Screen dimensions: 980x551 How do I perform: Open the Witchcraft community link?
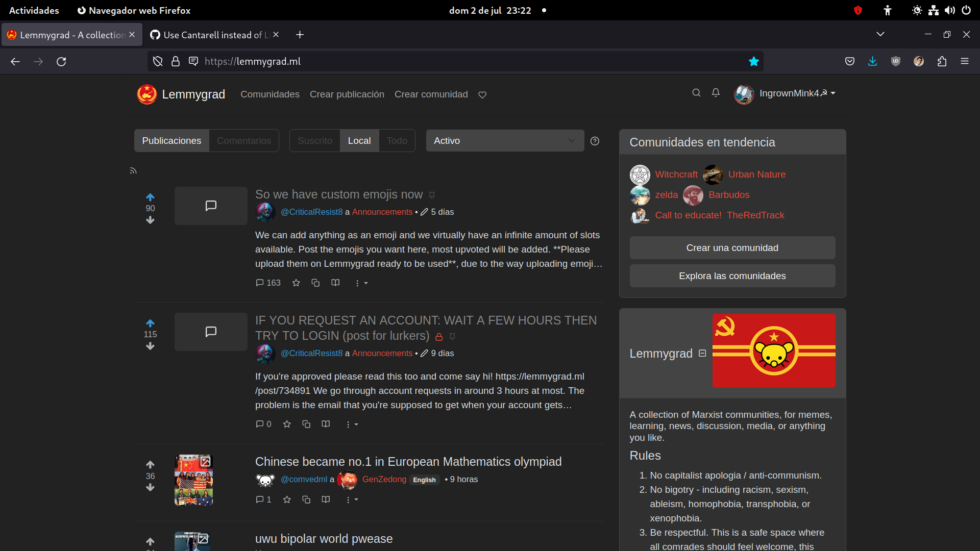676,174
